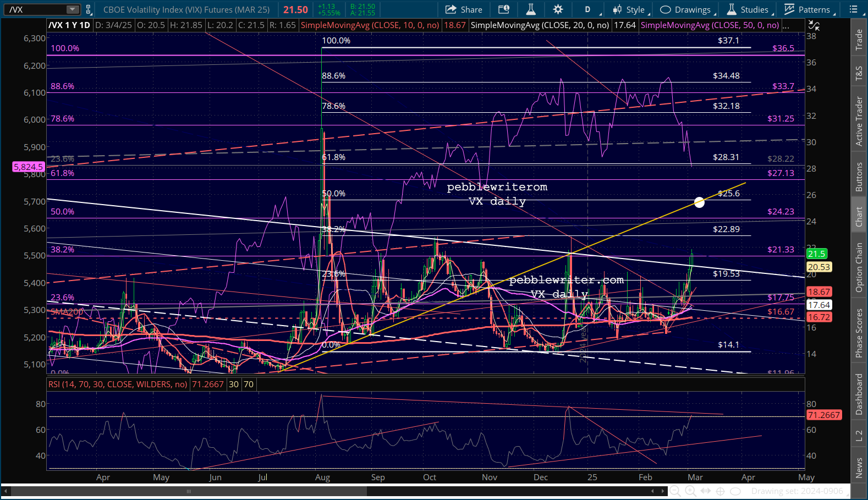Image resolution: width=868 pixels, height=500 pixels.
Task: Click the D timeframe button
Action: pyautogui.click(x=587, y=9)
